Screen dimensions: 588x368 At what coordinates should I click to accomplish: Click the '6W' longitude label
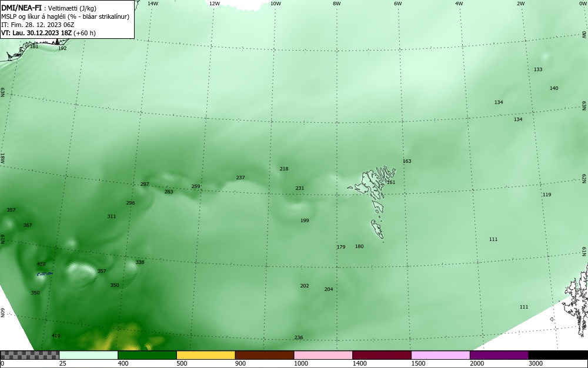coord(398,4)
